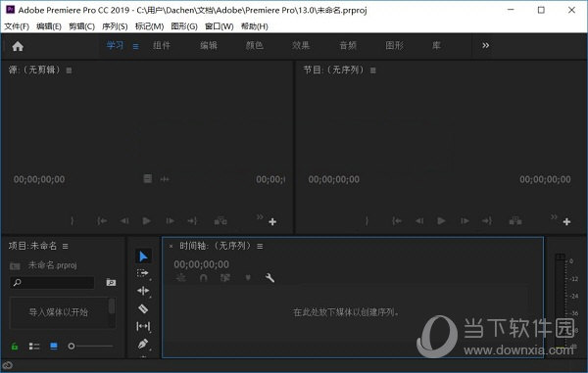Step forward one frame in Program monitor

coord(465,221)
